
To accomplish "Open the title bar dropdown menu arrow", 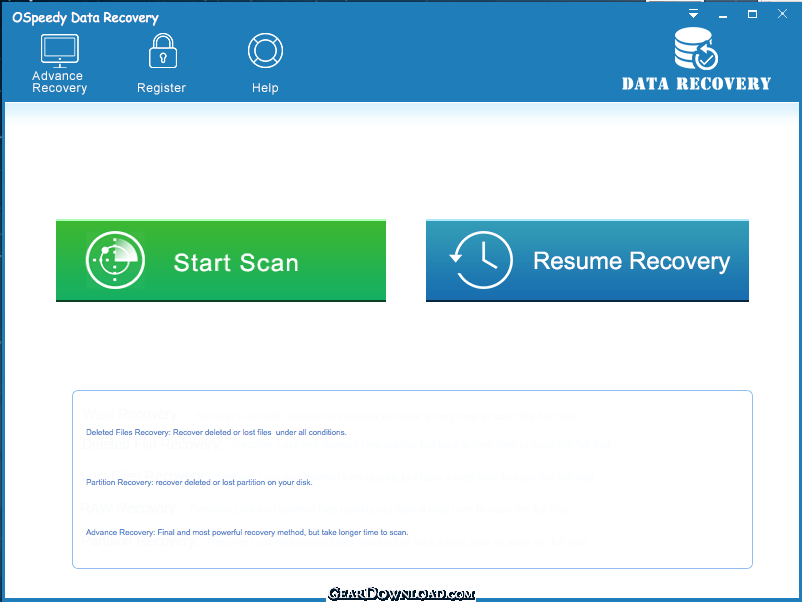I will click(x=693, y=14).
